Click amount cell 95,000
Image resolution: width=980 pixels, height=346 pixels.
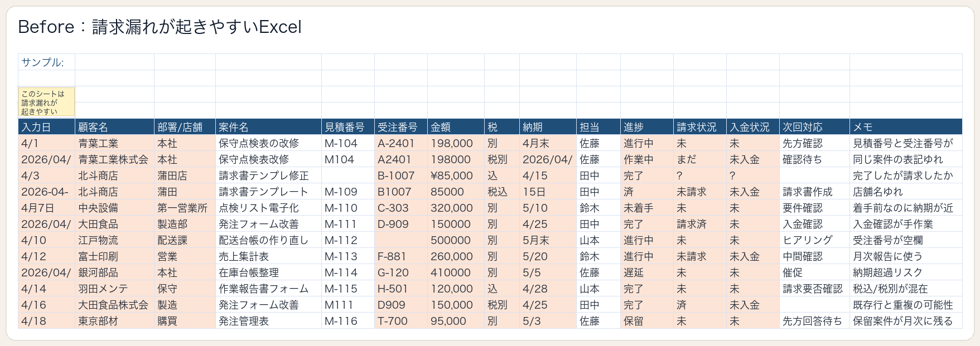click(456, 321)
